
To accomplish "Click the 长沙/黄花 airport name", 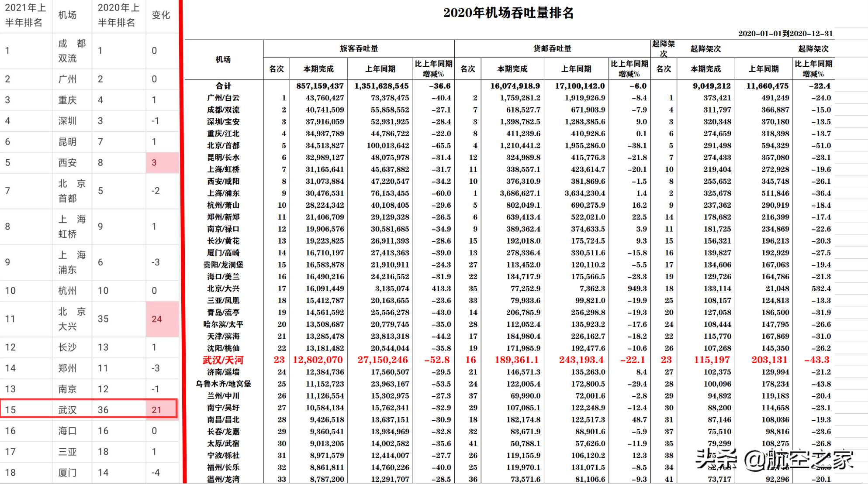I will tap(223, 241).
